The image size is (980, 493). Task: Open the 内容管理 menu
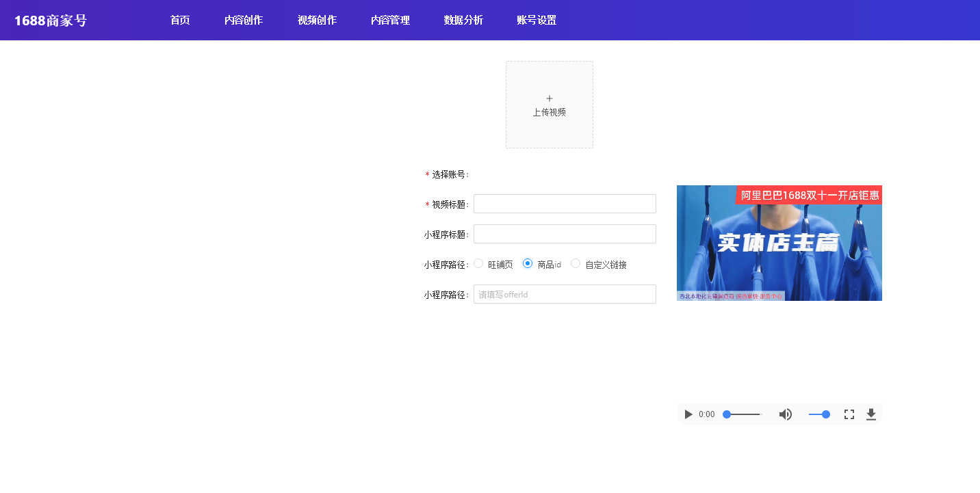[390, 21]
